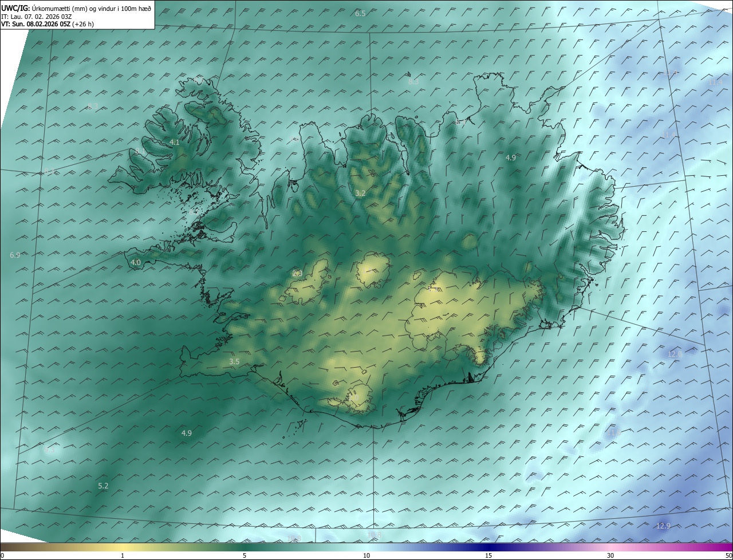Click the 5.2 value in the southwest ocean

click(103, 486)
